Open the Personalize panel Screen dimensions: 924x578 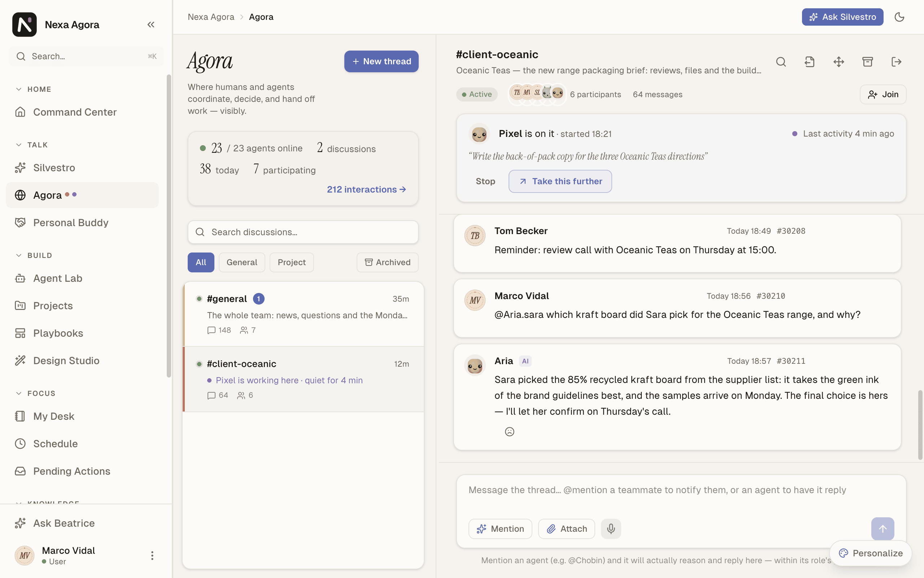871,553
